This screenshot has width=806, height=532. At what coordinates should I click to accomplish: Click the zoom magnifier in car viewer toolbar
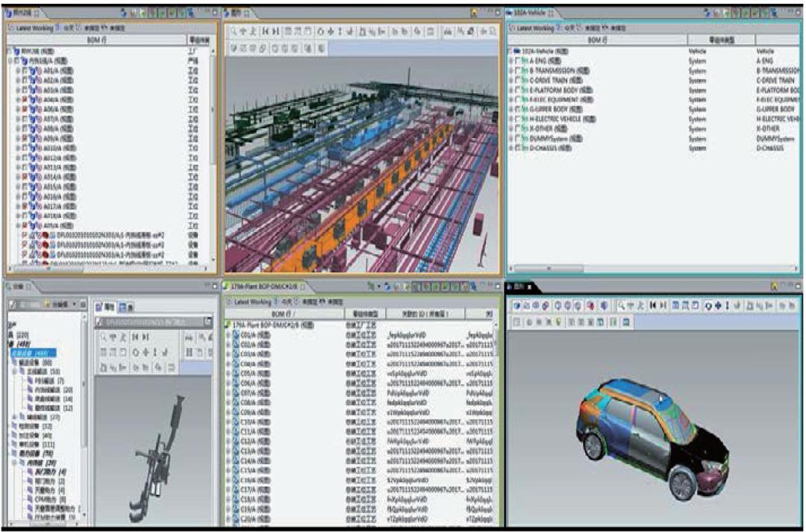click(x=620, y=306)
